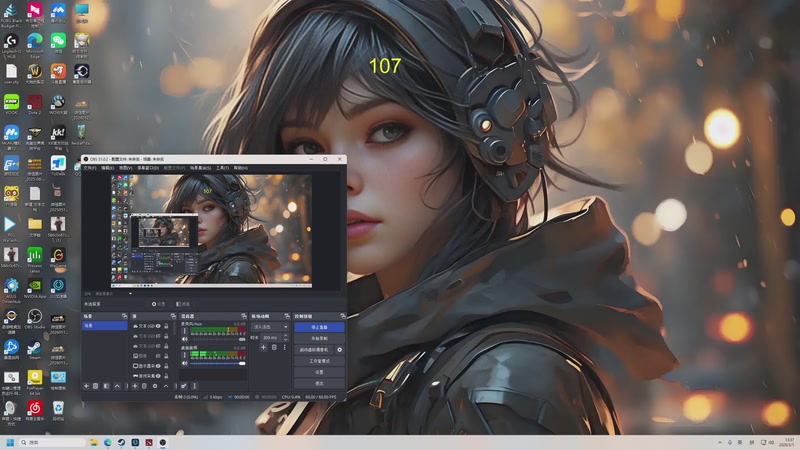The width and height of the screenshot is (800, 450).
Task: Open the Tools (工具) menu in OBS
Action: (x=222, y=167)
